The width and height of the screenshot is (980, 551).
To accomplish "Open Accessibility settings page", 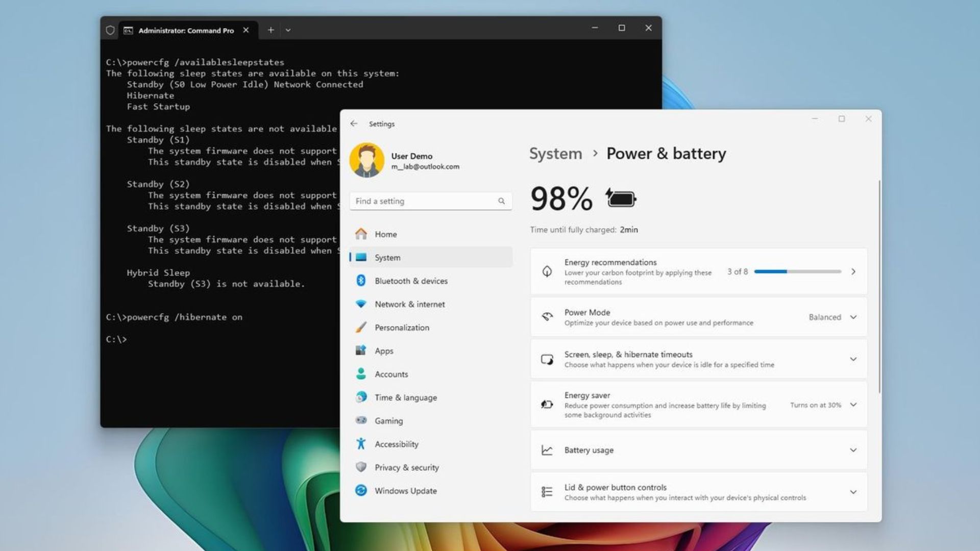I will coord(431,444).
